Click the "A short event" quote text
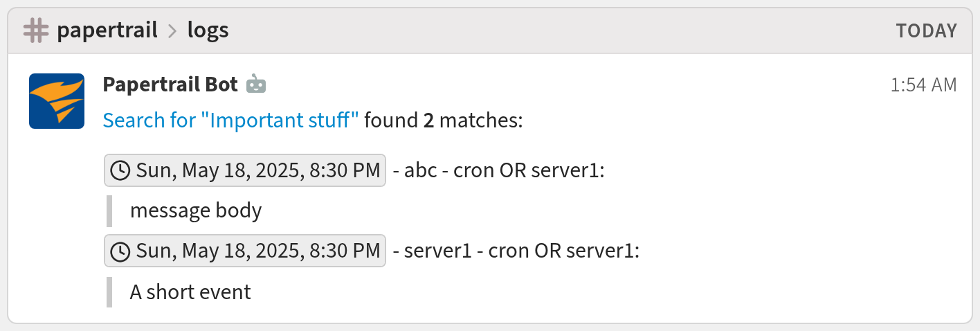Viewport: 980px width, 331px height. pos(190,292)
